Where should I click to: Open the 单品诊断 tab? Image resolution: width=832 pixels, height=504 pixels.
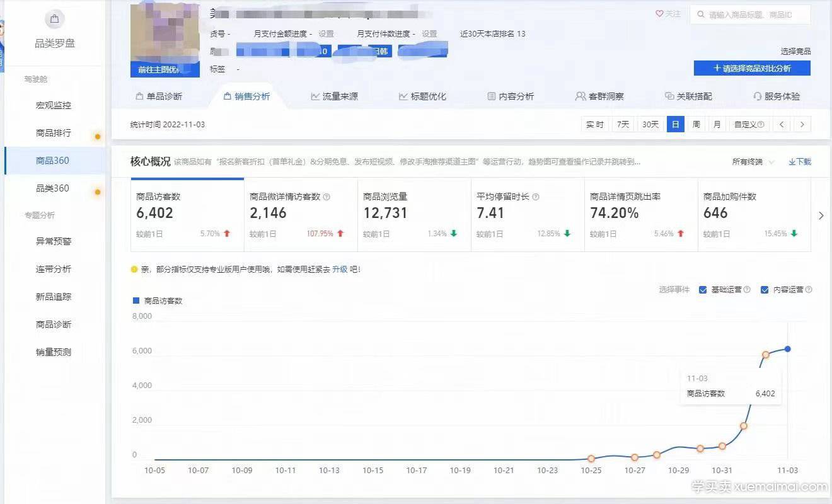pos(159,96)
